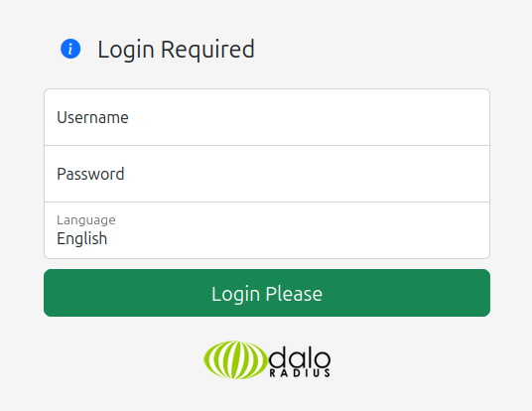
Task: Click the word 'Required' in the heading
Action: pyautogui.click(x=207, y=50)
